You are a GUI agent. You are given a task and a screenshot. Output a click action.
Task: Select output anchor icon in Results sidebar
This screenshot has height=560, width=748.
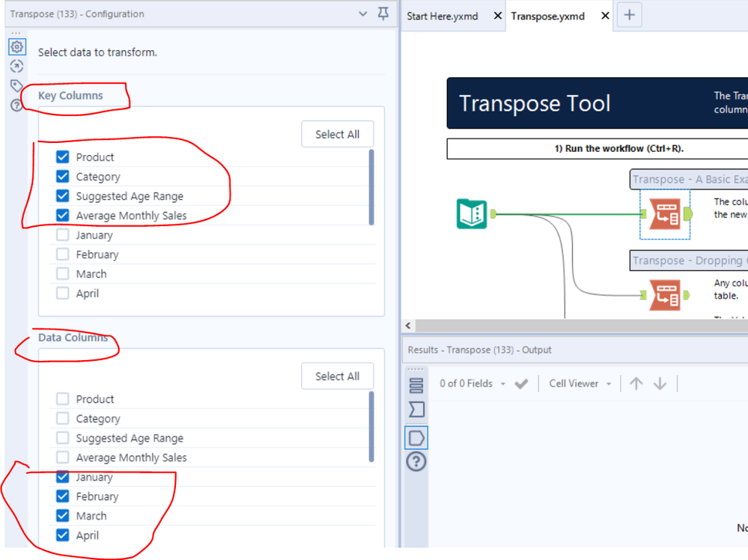point(416,438)
